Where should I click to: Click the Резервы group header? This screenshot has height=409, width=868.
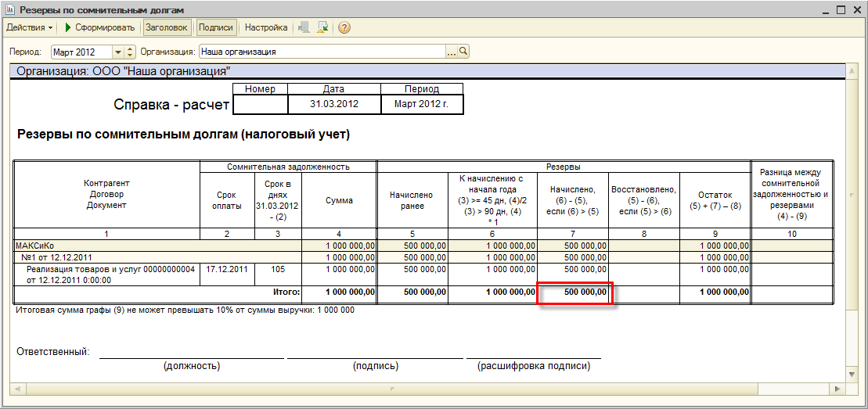pyautogui.click(x=564, y=167)
